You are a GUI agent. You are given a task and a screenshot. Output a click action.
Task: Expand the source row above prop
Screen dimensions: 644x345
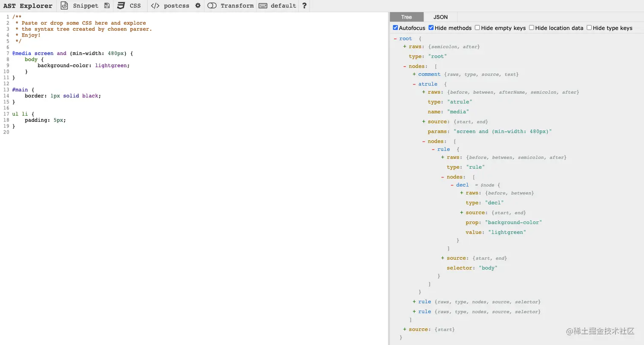coord(462,213)
